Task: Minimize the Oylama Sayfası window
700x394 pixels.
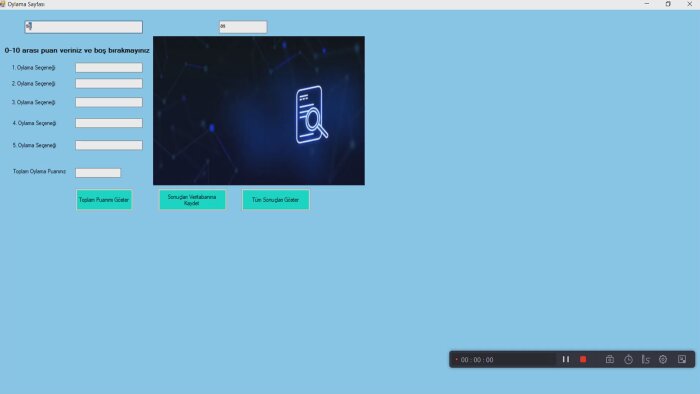Action: point(647,4)
